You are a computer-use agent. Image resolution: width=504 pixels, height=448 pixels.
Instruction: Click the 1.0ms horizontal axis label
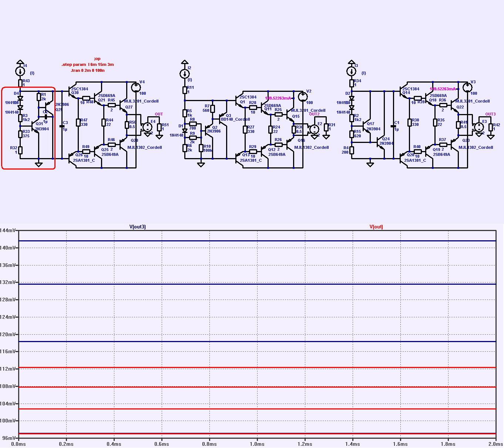tap(257, 444)
